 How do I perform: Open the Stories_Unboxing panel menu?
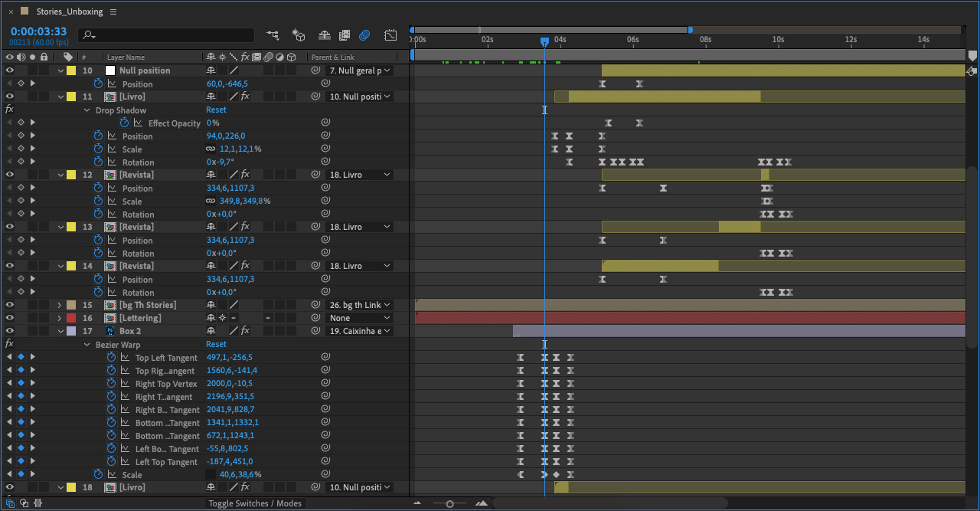(x=113, y=12)
